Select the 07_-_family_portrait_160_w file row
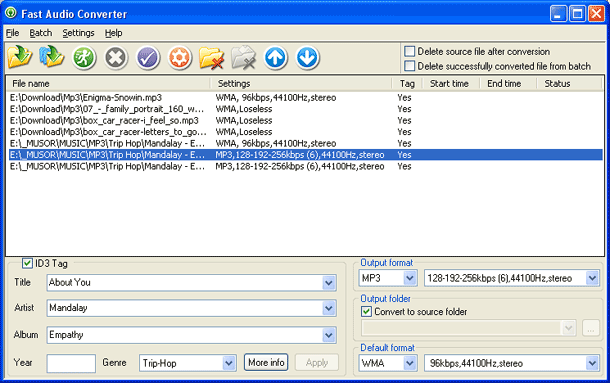The width and height of the screenshot is (610, 383). (305, 109)
